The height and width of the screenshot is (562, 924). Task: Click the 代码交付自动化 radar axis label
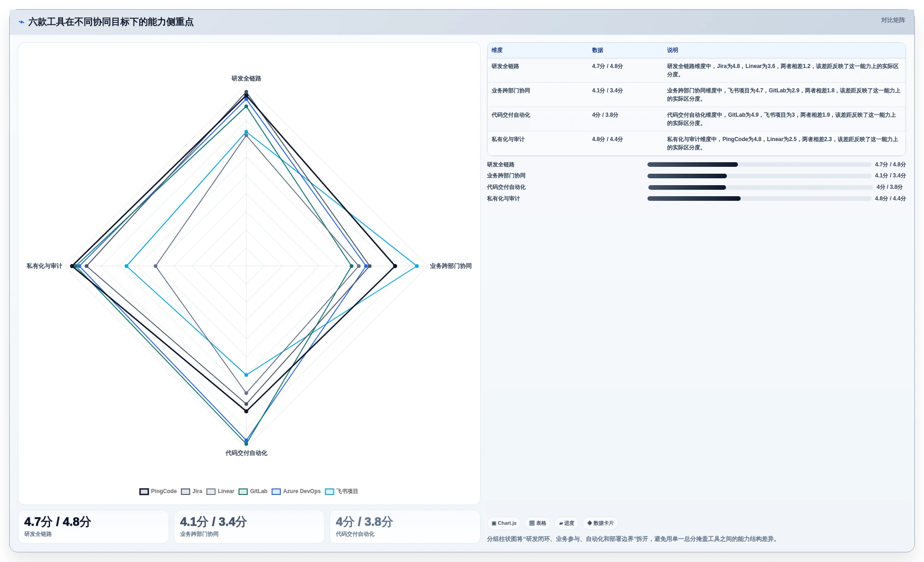(246, 453)
